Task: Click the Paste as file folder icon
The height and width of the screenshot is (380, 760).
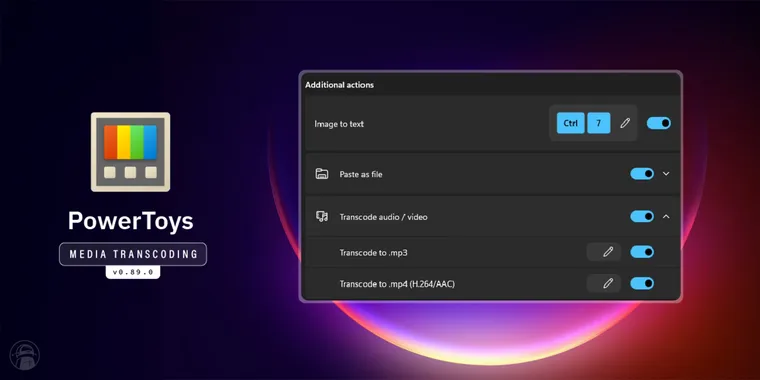Action: 321,174
